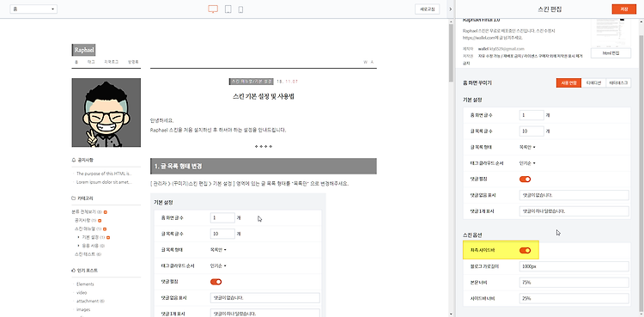Screen dimensions: 644x317
Task: Edit 글 목록 글 수 field in editor panel
Action: [x=532, y=131]
